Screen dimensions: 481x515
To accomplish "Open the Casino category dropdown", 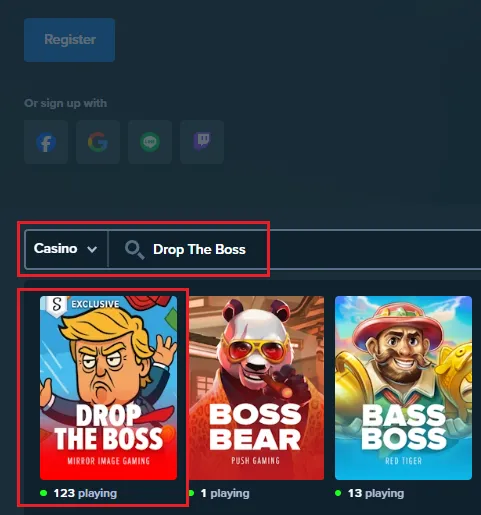I will (x=66, y=249).
